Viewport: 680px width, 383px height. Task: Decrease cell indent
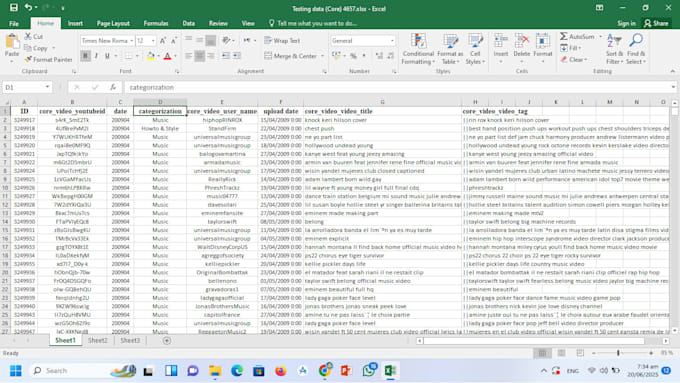226,56
